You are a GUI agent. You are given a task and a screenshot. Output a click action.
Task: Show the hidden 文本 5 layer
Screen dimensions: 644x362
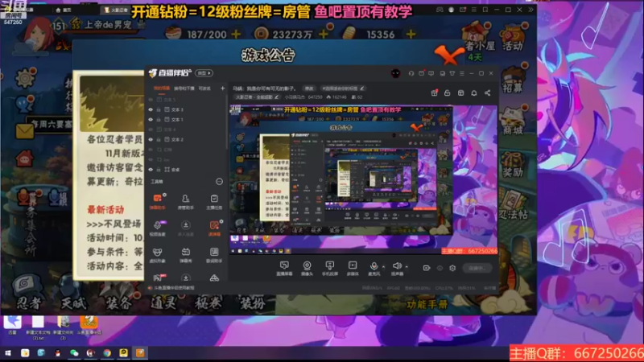[151, 100]
